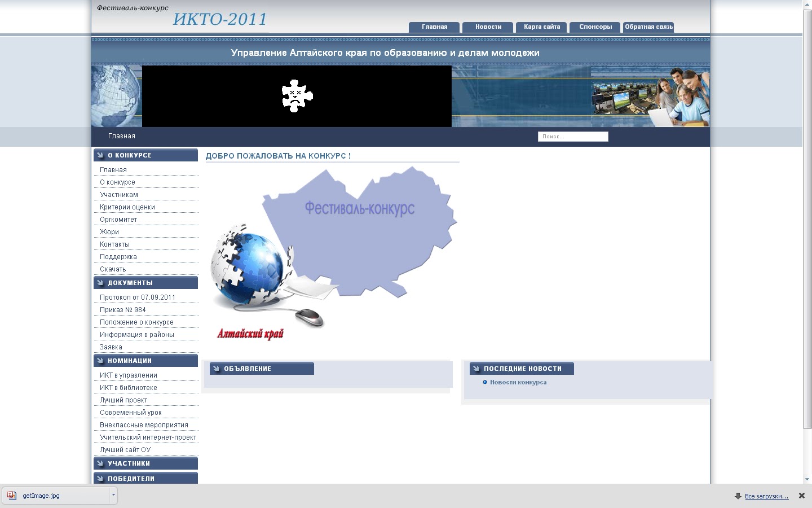
Task: Focus the Поиск search field
Action: [573, 137]
